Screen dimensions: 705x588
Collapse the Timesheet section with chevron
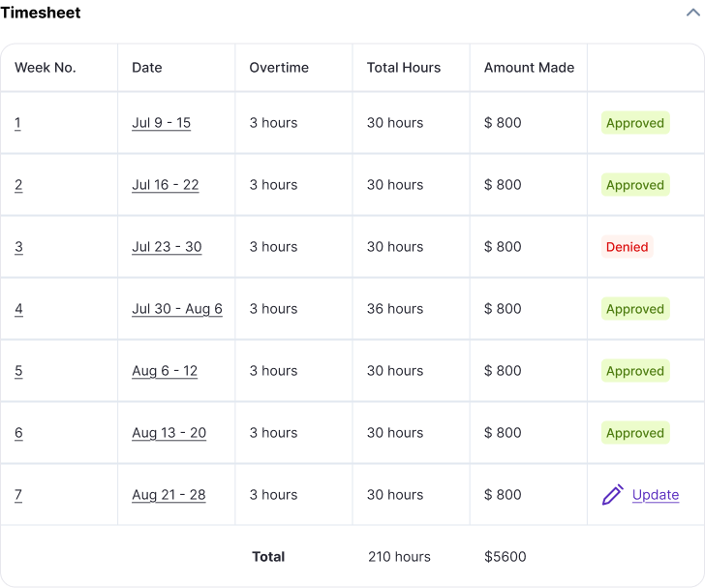click(692, 13)
